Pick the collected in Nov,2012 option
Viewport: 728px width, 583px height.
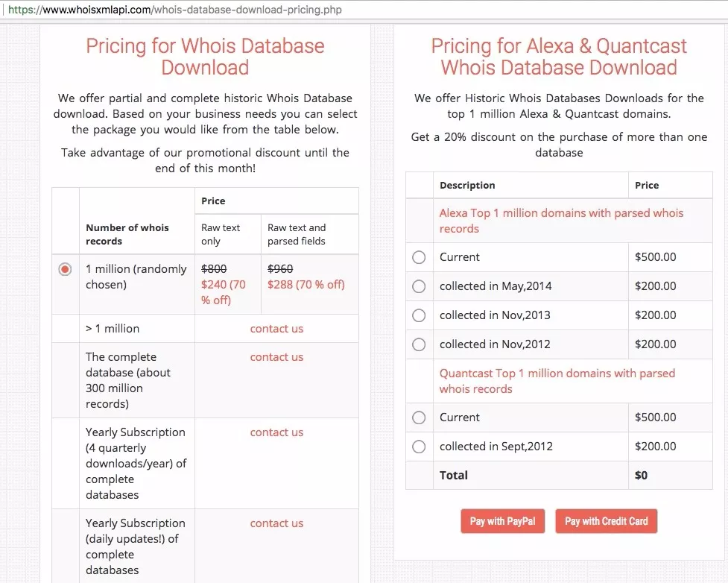(419, 344)
